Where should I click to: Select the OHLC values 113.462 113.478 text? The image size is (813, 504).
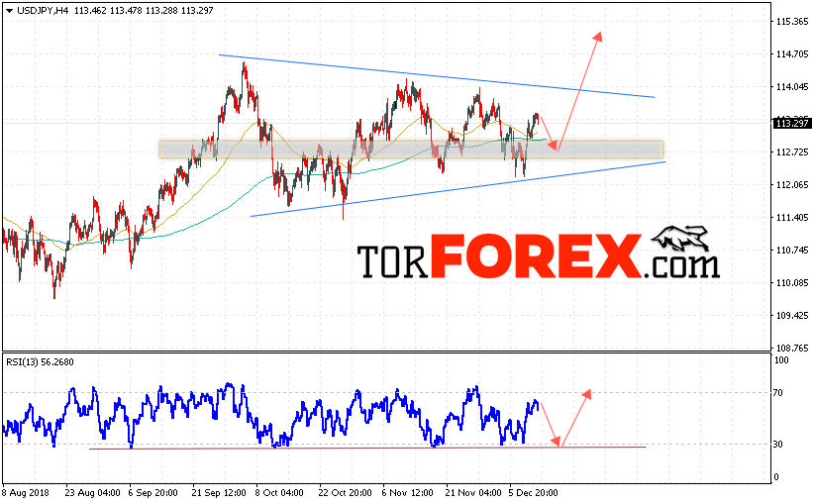107,10
